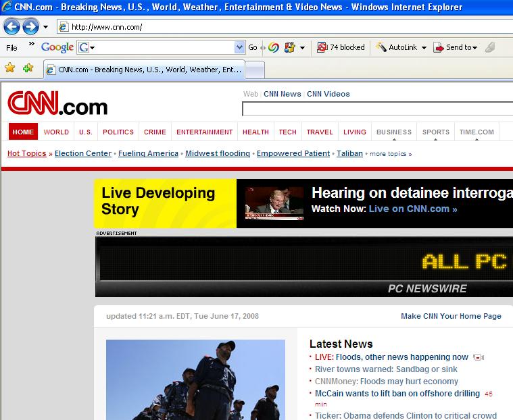Open the AutoLink dropdown arrow
The width and height of the screenshot is (513, 420).
coord(424,48)
